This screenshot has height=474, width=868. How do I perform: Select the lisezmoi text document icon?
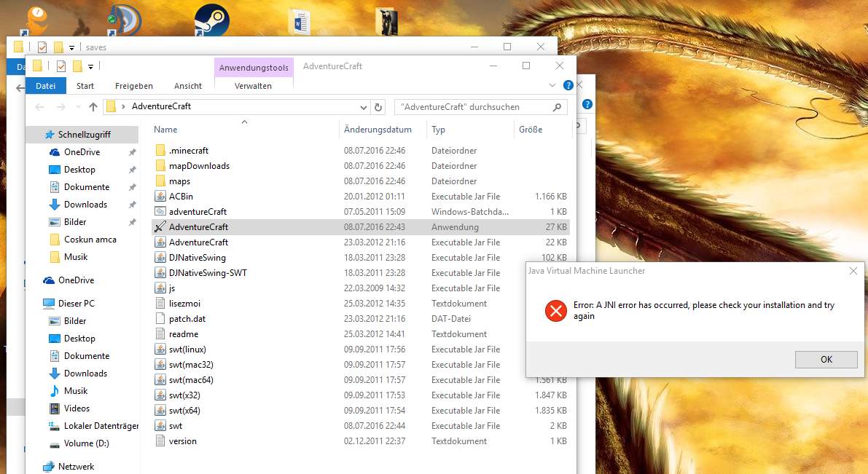point(160,303)
